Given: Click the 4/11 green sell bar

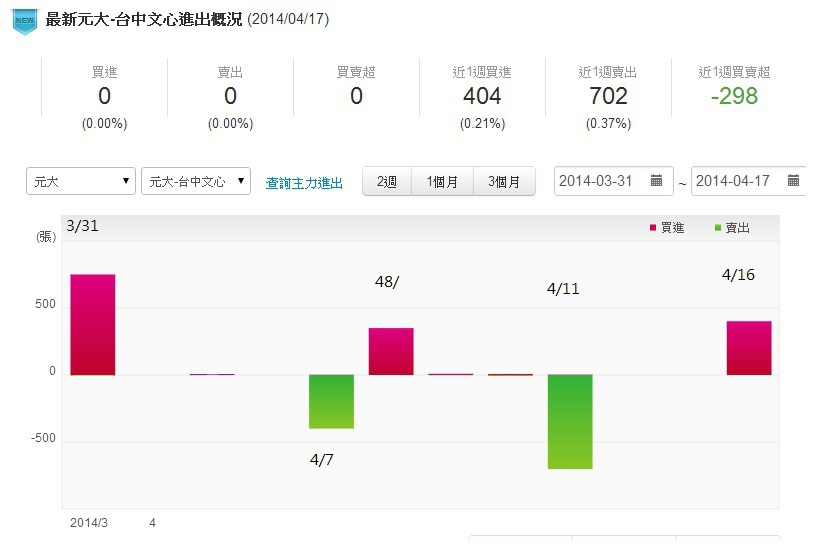Looking at the screenshot, I should tap(570, 421).
